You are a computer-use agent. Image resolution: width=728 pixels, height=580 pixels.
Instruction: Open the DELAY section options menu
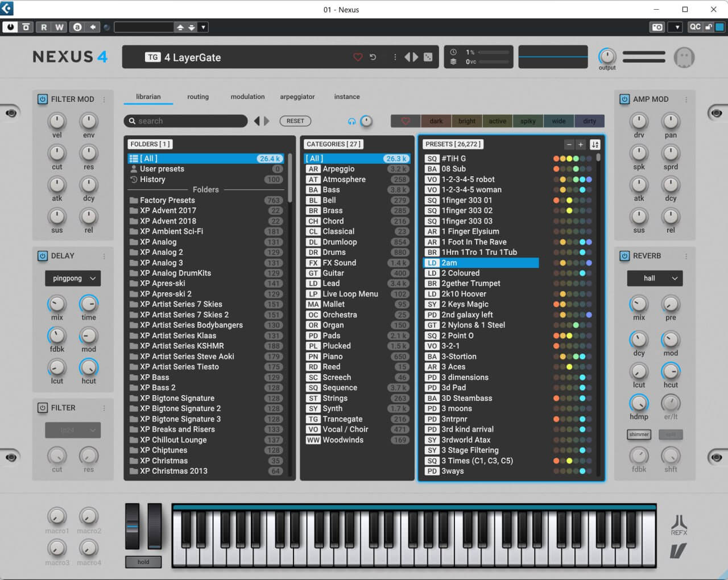pos(104,256)
